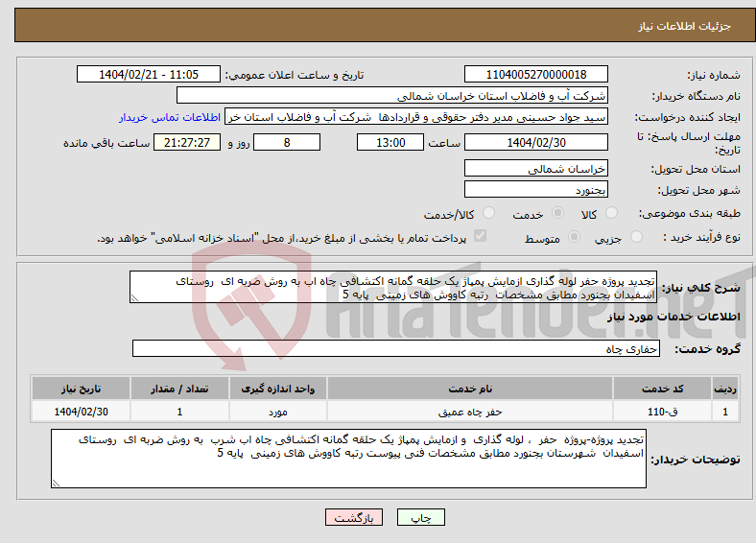Image resolution: width=756 pixels, height=543 pixels.
Task: Click resize handle of general description textarea
Action: point(134,298)
